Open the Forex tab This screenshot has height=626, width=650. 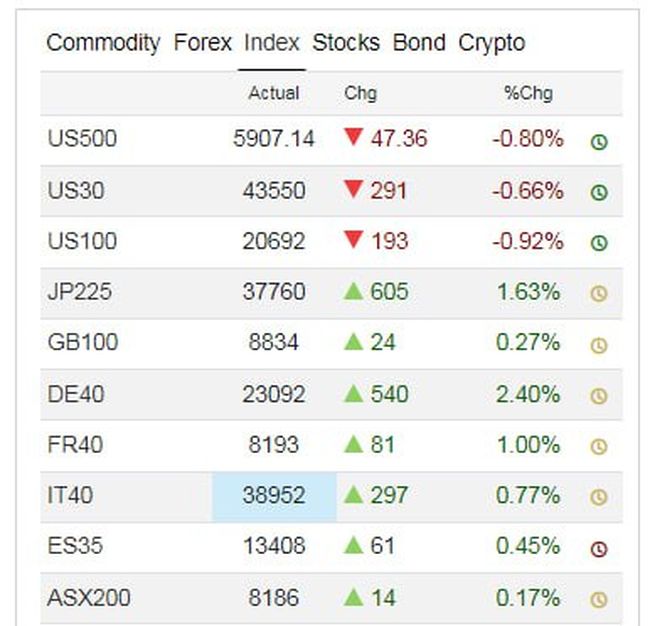(202, 43)
